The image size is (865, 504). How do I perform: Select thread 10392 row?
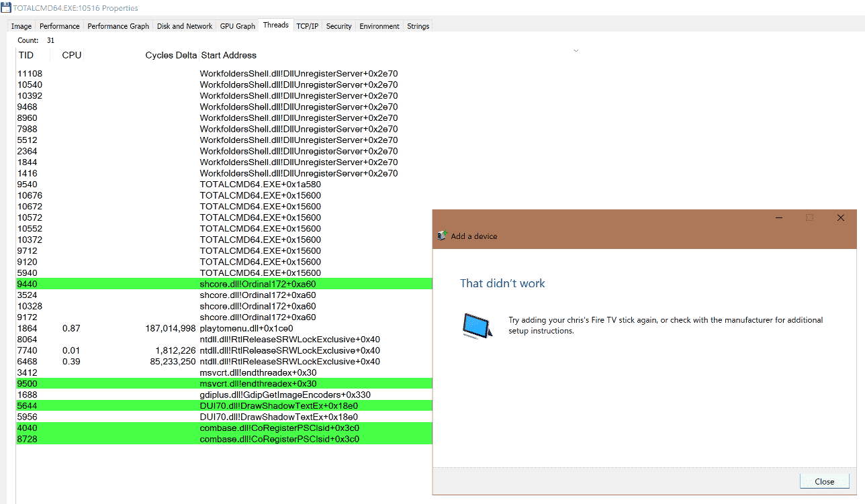coord(224,95)
